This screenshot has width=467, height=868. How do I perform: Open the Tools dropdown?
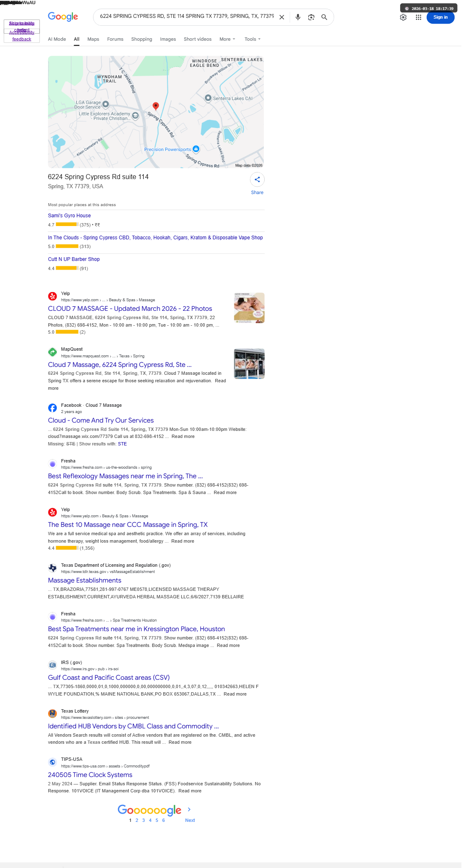tap(253, 39)
